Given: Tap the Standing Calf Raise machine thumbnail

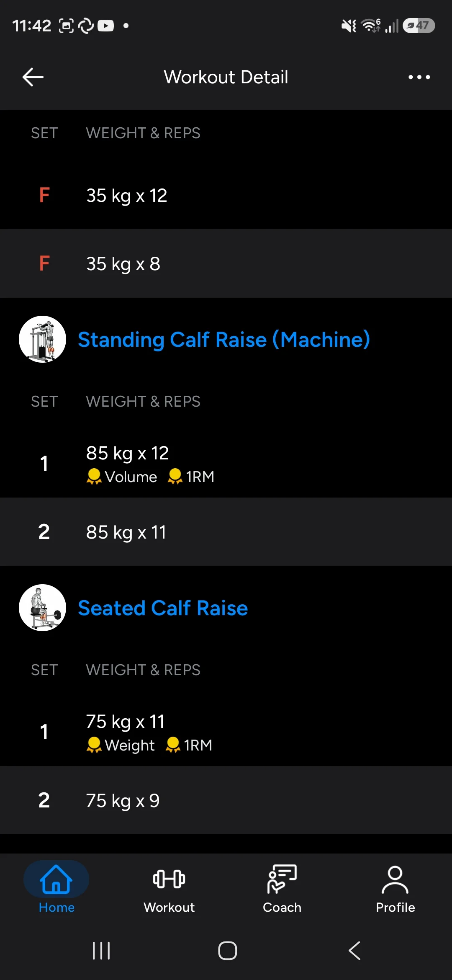Looking at the screenshot, I should pyautogui.click(x=42, y=339).
